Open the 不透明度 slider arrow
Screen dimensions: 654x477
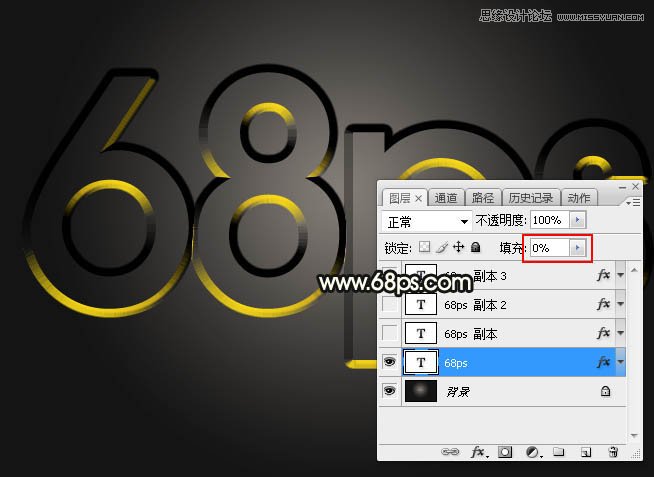[x=578, y=220]
